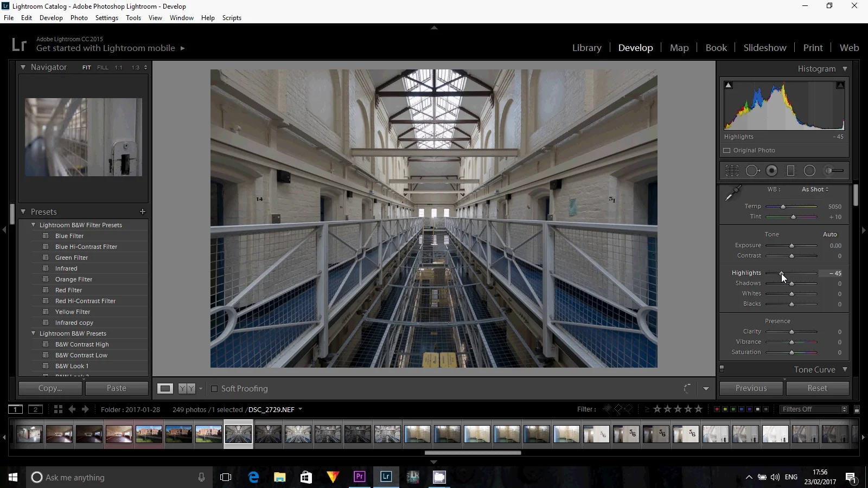This screenshot has width=868, height=488.
Task: Toggle shadow clipping indicator in histogram
Action: click(x=729, y=85)
